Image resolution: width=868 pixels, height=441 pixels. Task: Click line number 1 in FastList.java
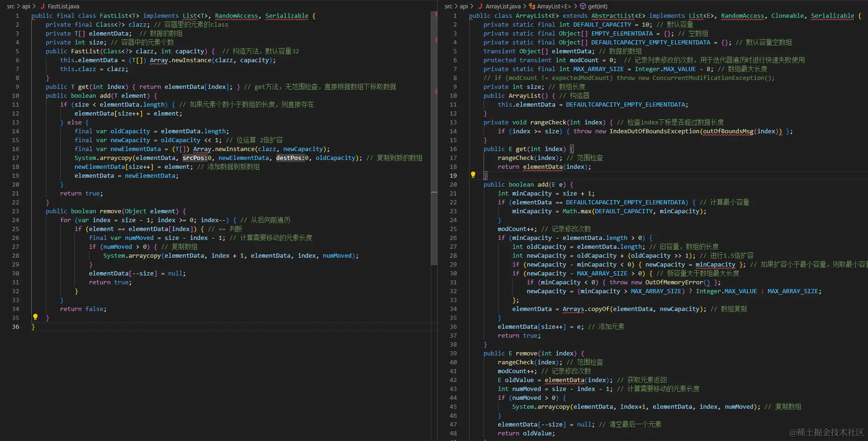[17, 16]
